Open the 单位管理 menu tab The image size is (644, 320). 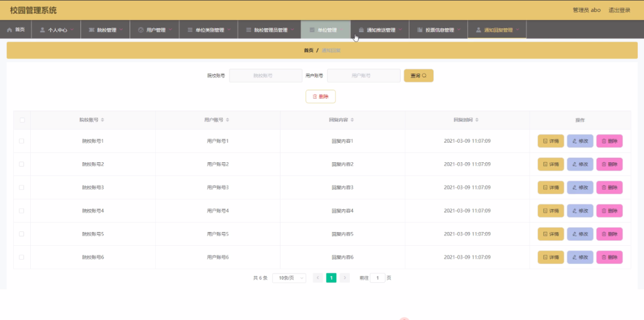click(x=326, y=30)
